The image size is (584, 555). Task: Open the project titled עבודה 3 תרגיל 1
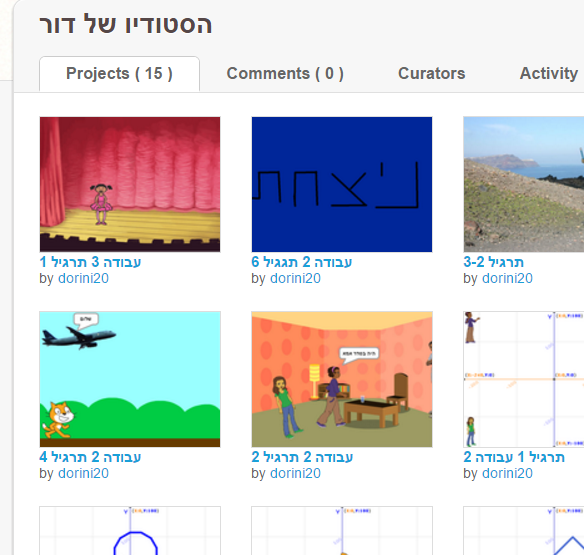90,262
